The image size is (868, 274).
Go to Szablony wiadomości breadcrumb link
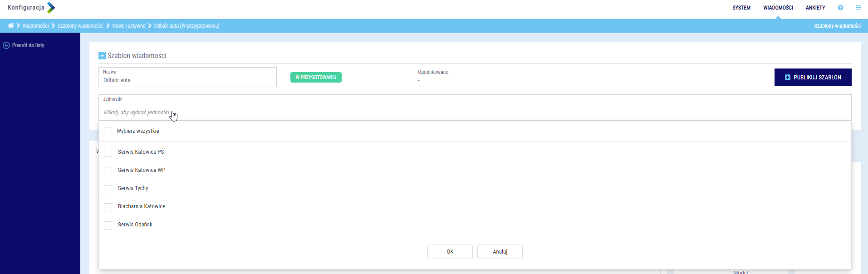[x=80, y=26]
